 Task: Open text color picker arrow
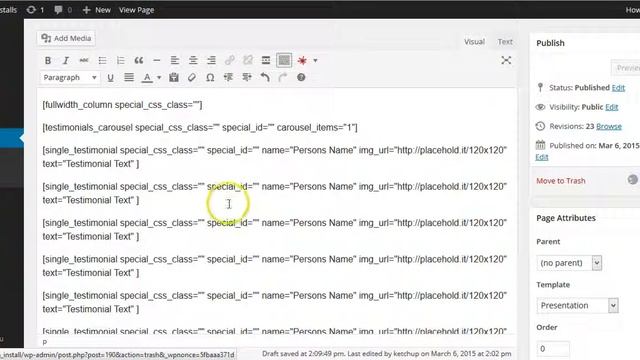(x=159, y=78)
